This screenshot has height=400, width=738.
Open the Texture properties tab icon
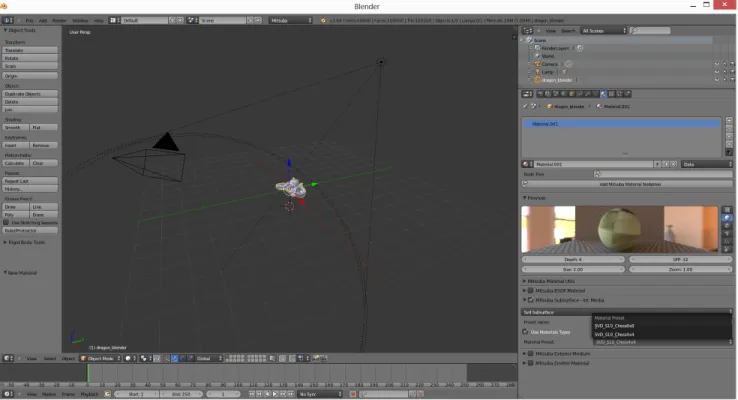611,94
